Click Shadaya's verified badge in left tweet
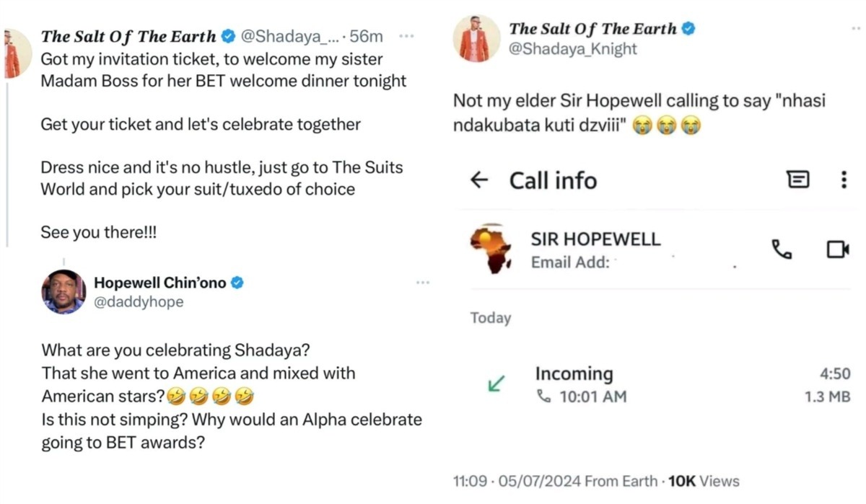The height and width of the screenshot is (504, 866). point(228,36)
